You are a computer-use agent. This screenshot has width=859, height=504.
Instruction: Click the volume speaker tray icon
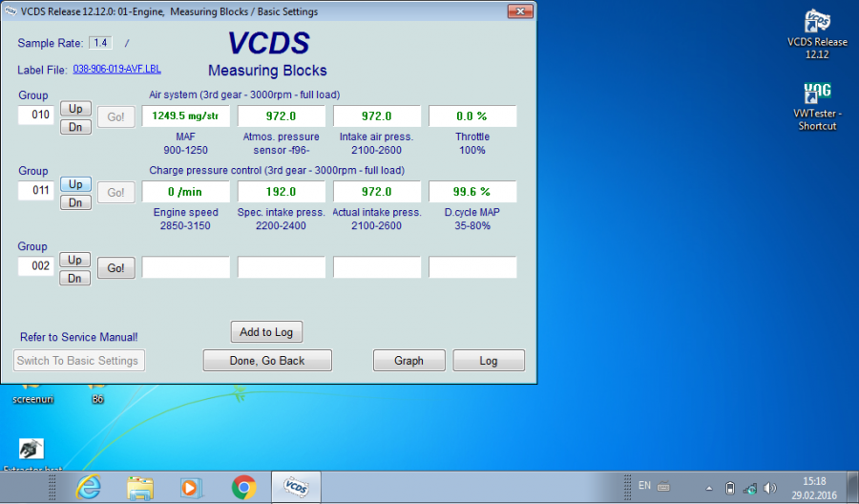[770, 488]
